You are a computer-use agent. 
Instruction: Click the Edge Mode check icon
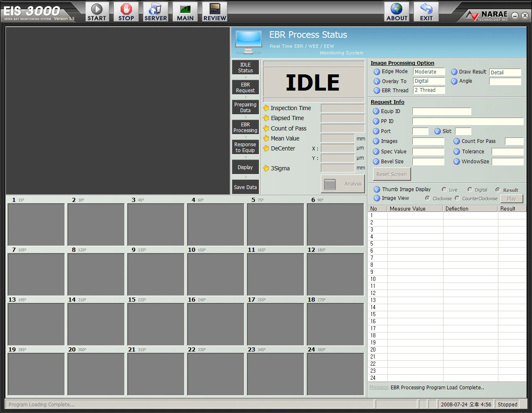point(377,71)
